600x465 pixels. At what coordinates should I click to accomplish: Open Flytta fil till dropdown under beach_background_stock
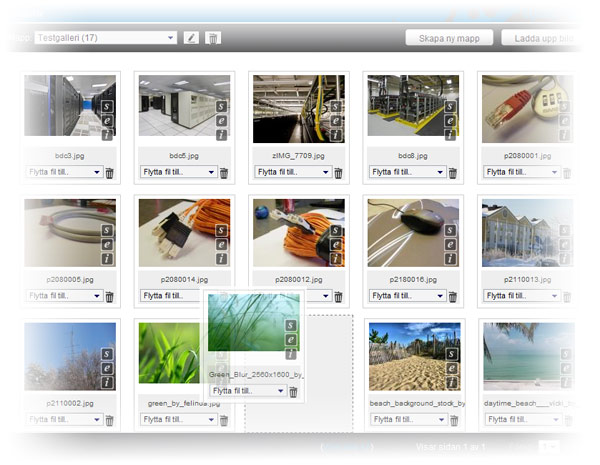click(409, 419)
